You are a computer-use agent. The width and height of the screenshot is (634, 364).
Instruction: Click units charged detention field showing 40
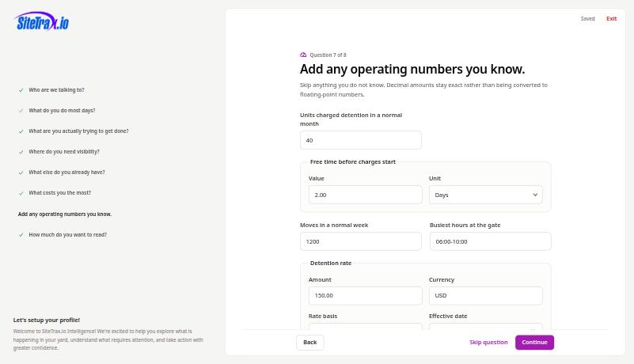click(361, 140)
